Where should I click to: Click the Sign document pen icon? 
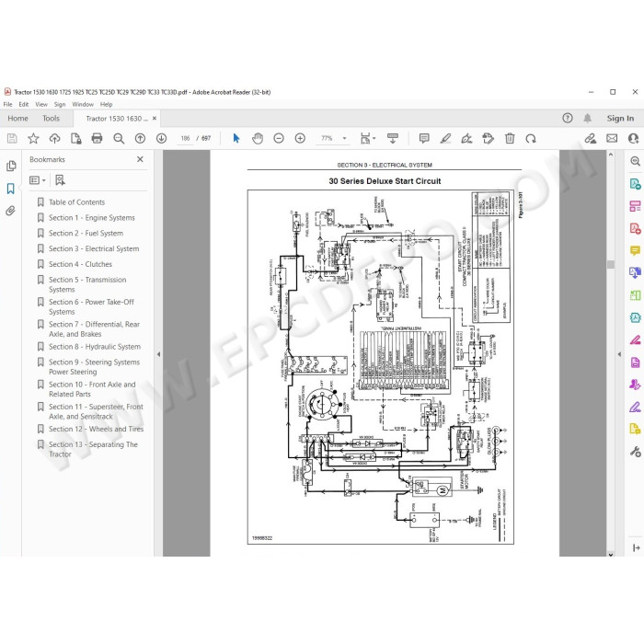[x=466, y=138]
